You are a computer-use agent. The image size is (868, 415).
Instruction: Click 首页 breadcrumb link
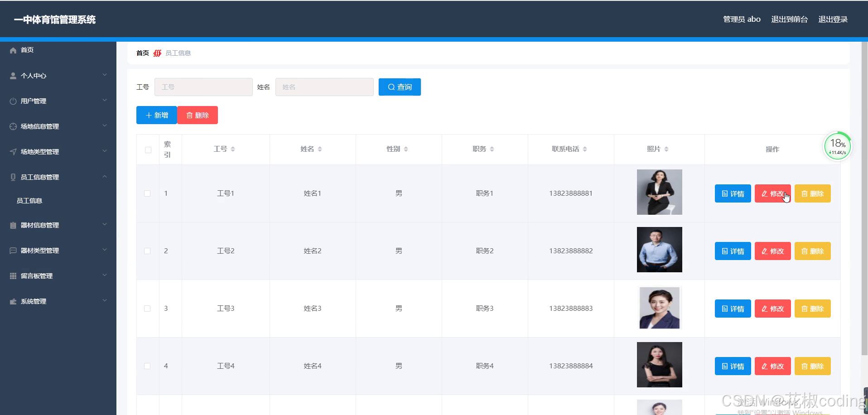(143, 53)
